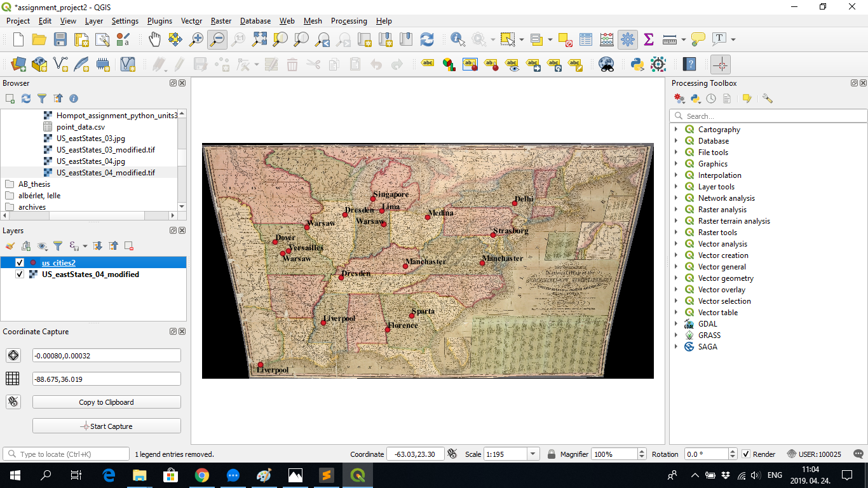
Task: Expand the Vector geometry group
Action: coord(676,278)
